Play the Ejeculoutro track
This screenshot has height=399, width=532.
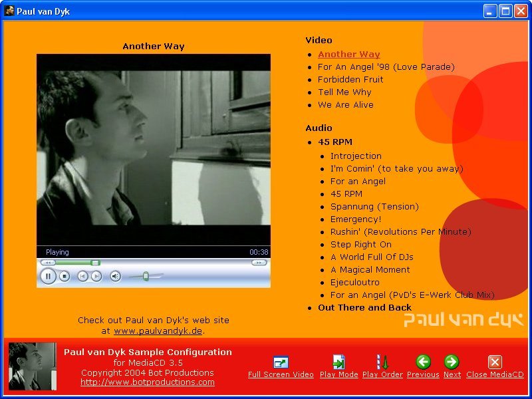coord(355,282)
